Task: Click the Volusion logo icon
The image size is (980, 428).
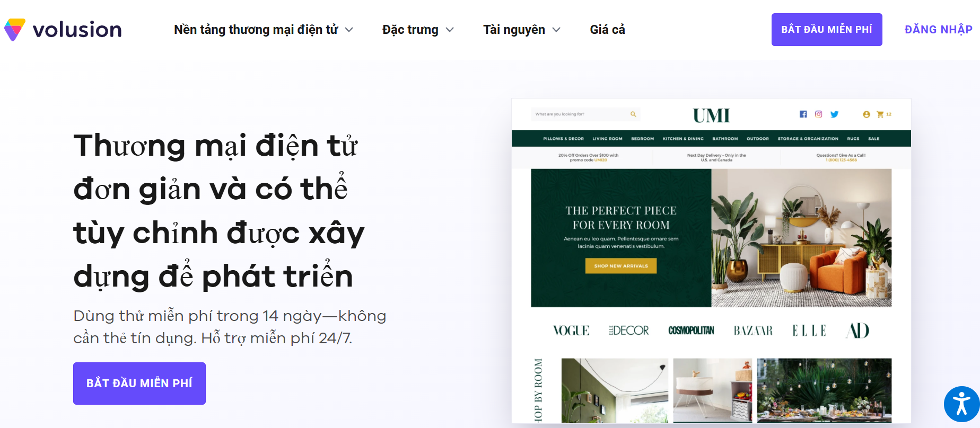Action: pyautogui.click(x=15, y=30)
